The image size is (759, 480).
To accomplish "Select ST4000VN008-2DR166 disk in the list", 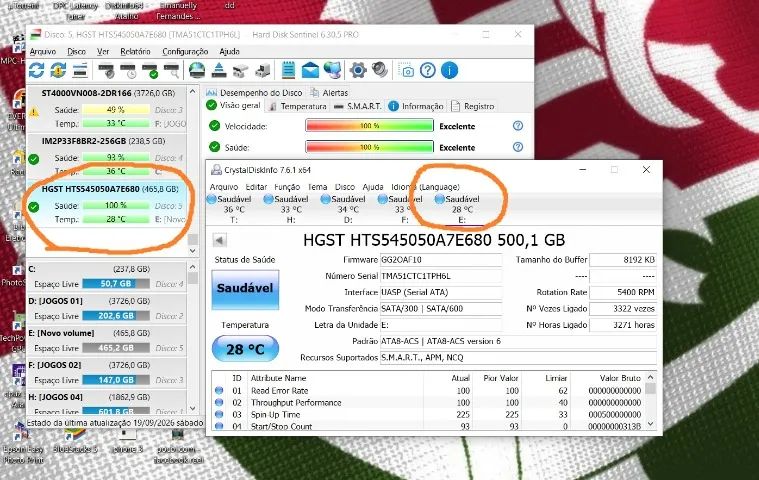I will 106,108.
